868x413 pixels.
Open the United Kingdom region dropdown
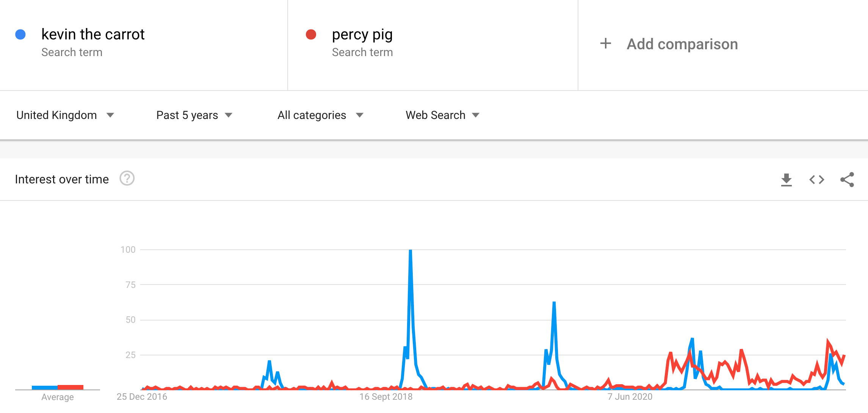pos(65,115)
